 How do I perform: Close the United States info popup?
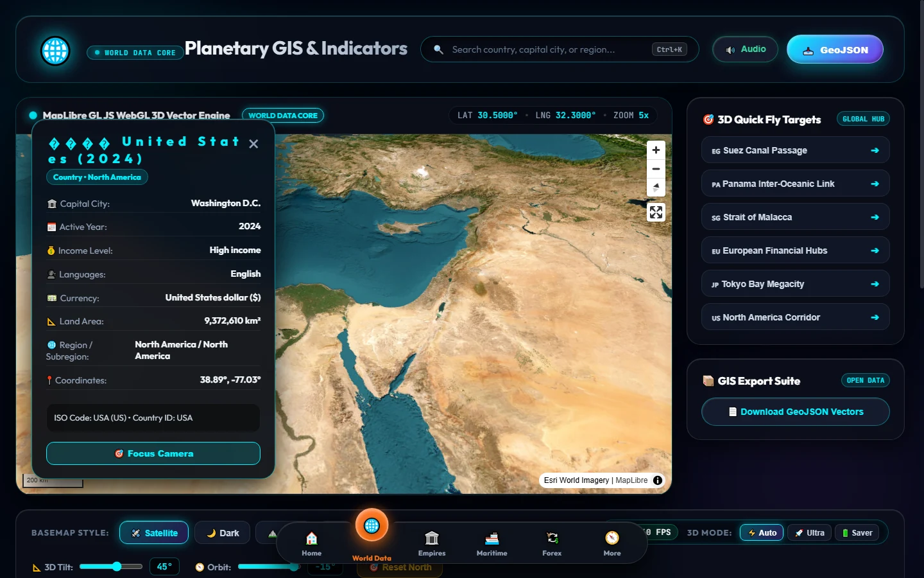253,144
